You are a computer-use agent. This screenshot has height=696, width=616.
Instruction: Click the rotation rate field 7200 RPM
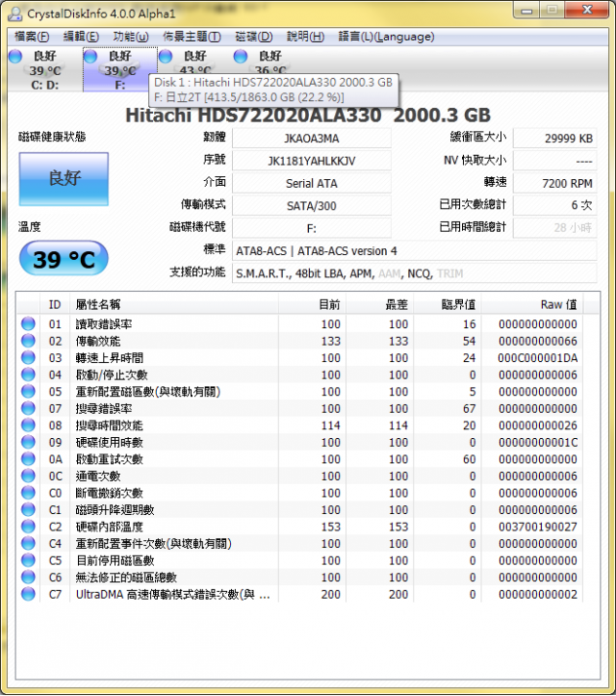(x=554, y=183)
